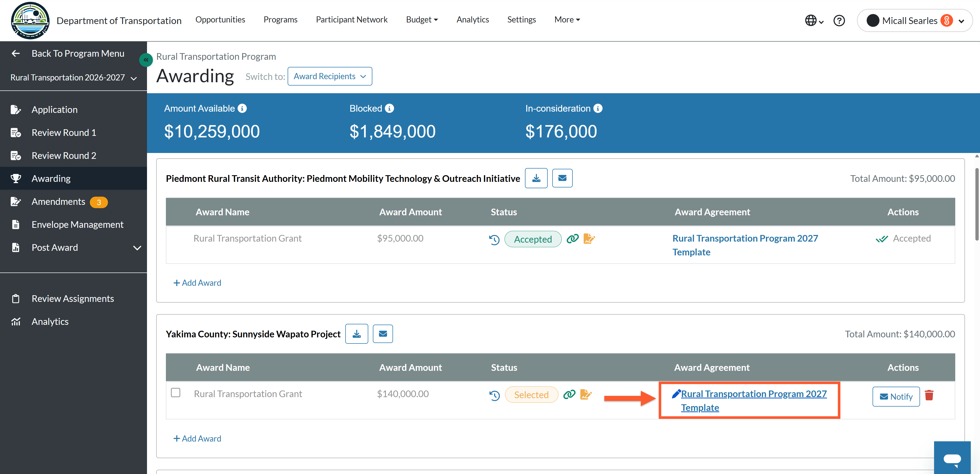Email the Yakima County applicant
Image resolution: width=980 pixels, height=474 pixels.
[383, 334]
